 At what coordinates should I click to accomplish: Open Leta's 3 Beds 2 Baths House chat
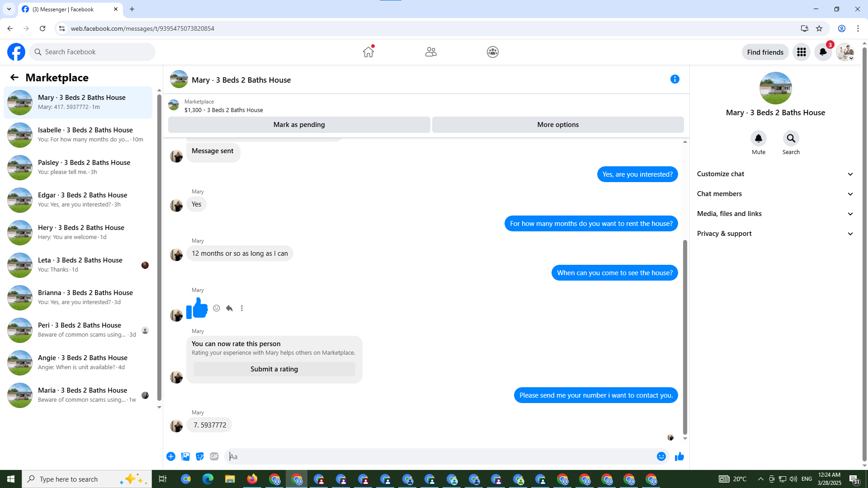pyautogui.click(x=78, y=265)
